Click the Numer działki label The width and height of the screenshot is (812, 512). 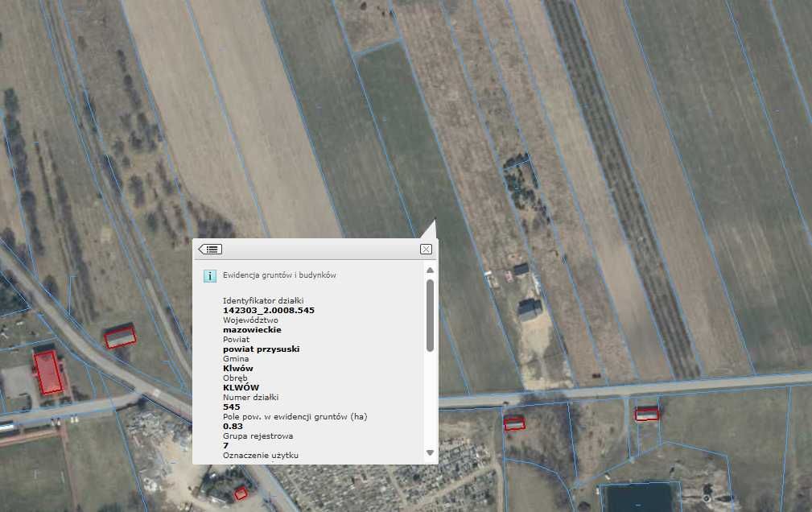coord(251,397)
